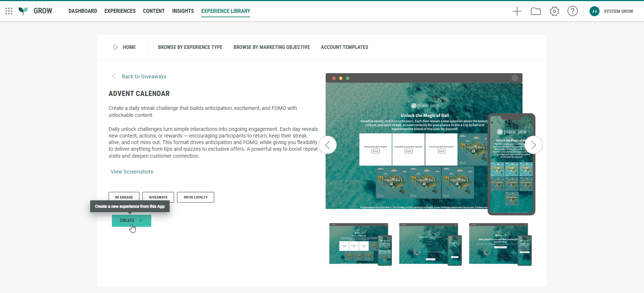The width and height of the screenshot is (644, 293).
Task: Open settings gear icon
Action: (554, 11)
